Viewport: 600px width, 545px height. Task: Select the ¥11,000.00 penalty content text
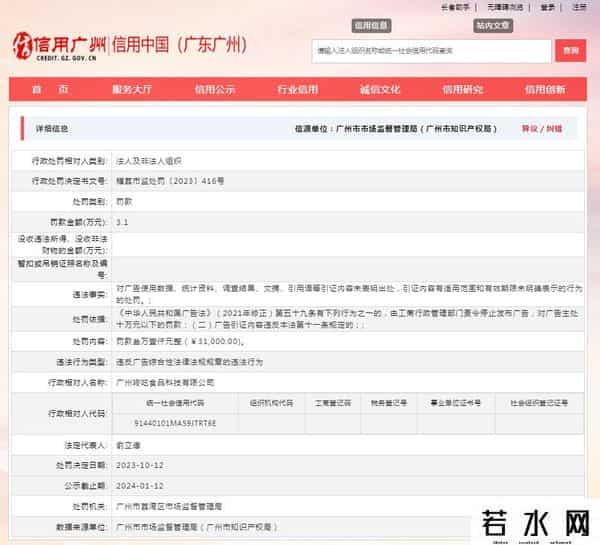pos(180,341)
